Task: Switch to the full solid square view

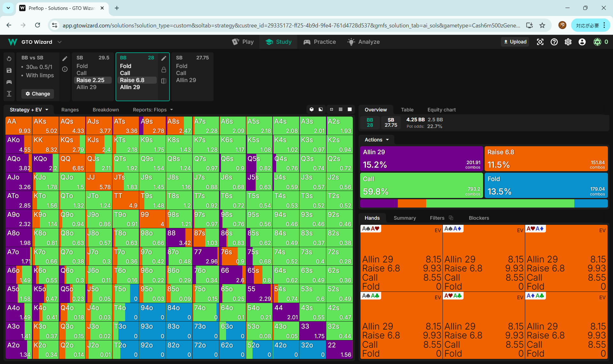Action: tap(350, 110)
